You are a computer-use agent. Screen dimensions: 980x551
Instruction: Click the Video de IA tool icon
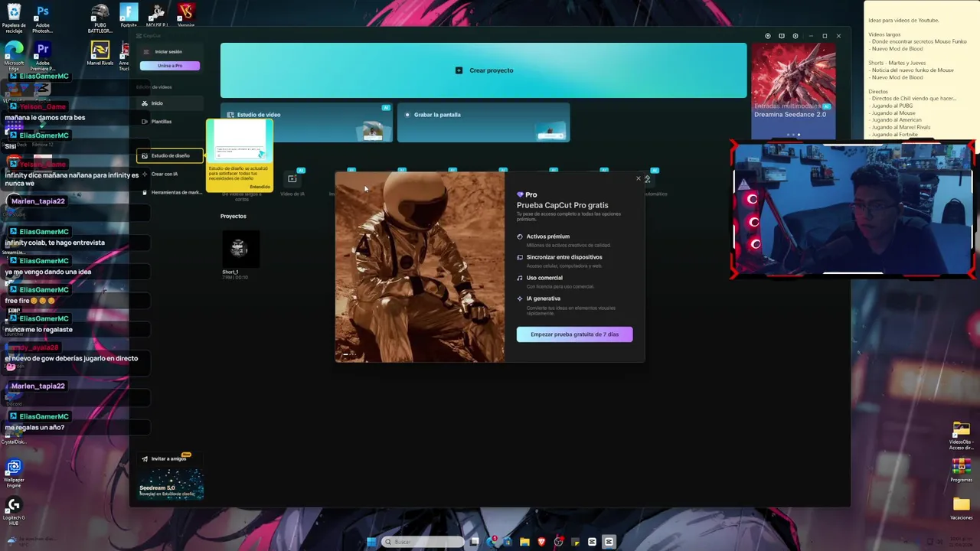(x=292, y=179)
